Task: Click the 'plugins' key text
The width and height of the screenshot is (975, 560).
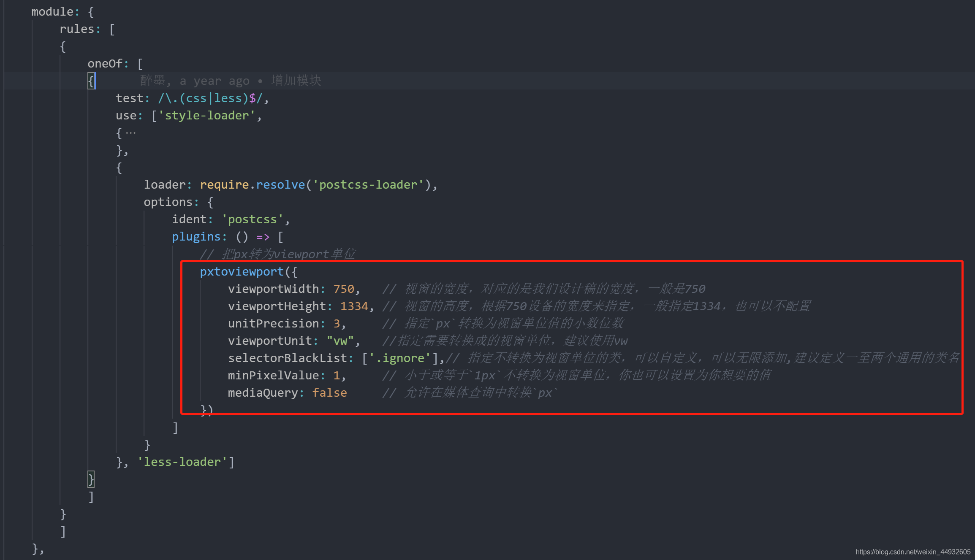Action: click(x=196, y=237)
